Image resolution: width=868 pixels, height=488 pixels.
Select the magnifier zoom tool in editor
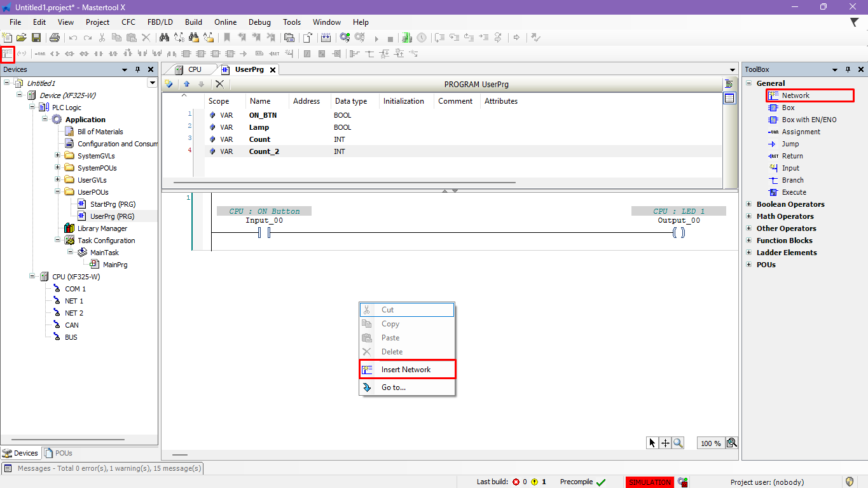pos(679,443)
